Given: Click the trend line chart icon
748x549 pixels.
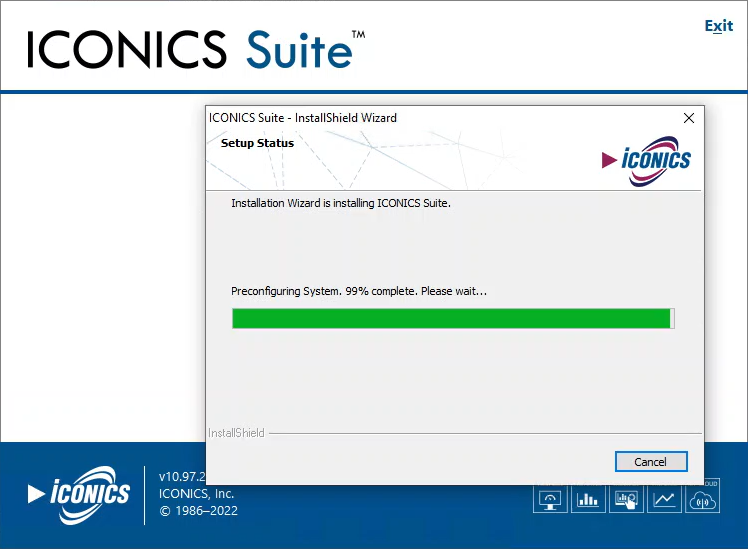Looking at the screenshot, I should point(664,499).
